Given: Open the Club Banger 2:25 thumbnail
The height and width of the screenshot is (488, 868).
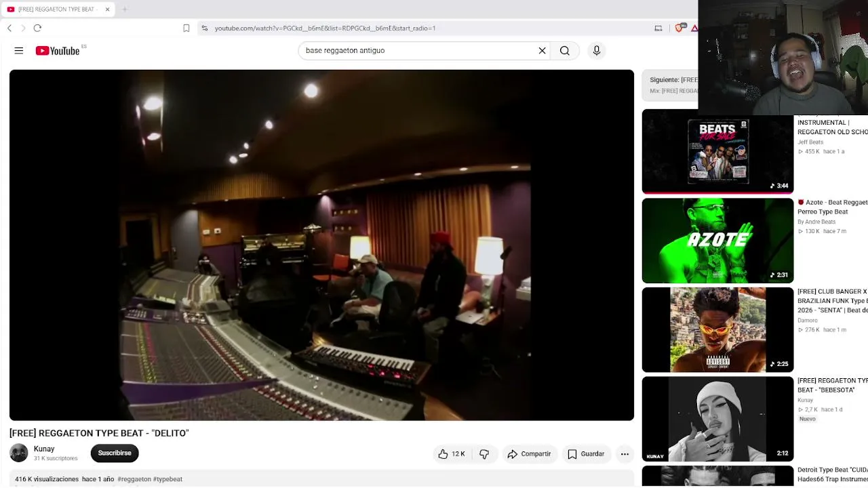Looking at the screenshot, I should pyautogui.click(x=717, y=330).
